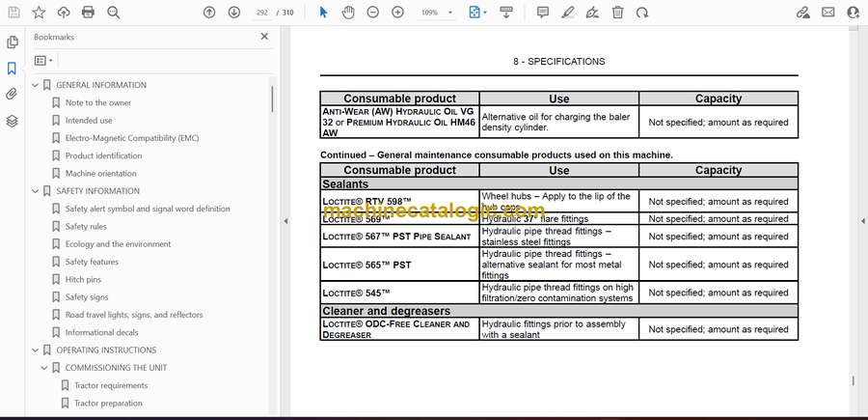Expand the right tools pane arrow
868x420 pixels.
[862, 221]
